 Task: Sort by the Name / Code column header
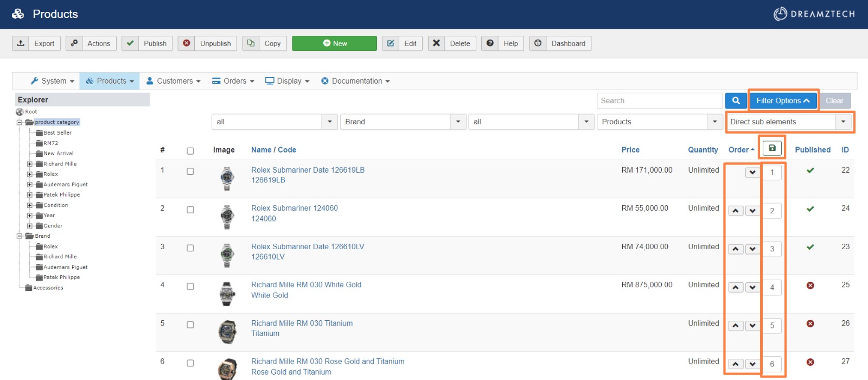click(273, 150)
